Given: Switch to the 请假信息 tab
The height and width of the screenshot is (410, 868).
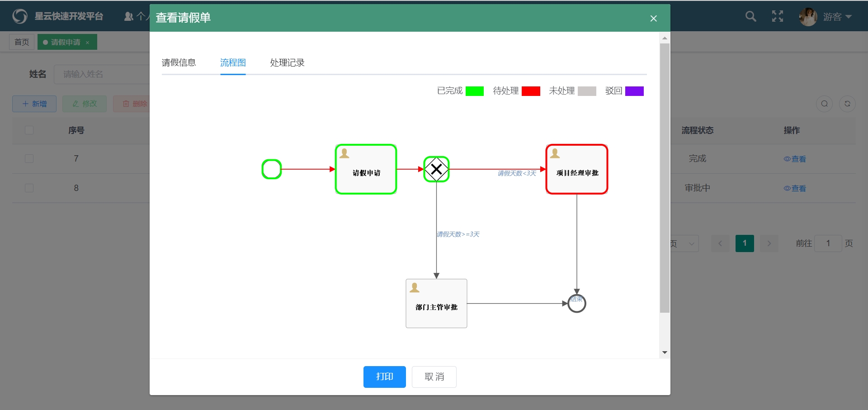Looking at the screenshot, I should 179,63.
